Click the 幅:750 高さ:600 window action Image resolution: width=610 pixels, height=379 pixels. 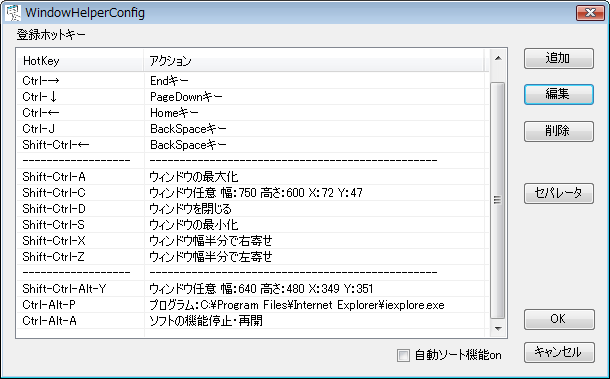256,193
